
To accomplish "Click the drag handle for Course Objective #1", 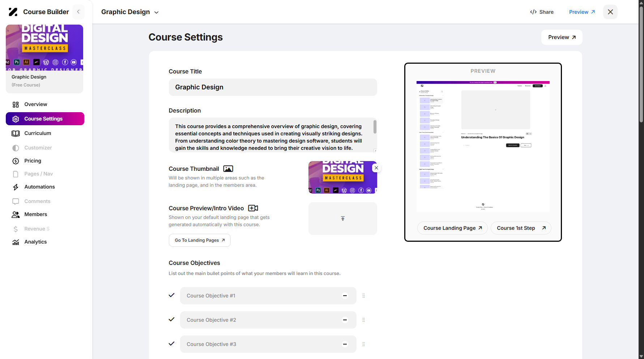I will click(x=364, y=296).
